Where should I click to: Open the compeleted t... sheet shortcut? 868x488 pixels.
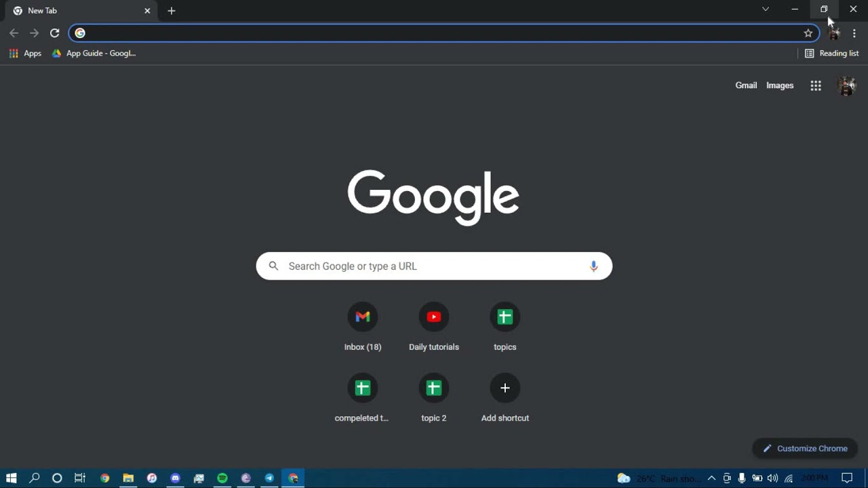click(x=363, y=399)
